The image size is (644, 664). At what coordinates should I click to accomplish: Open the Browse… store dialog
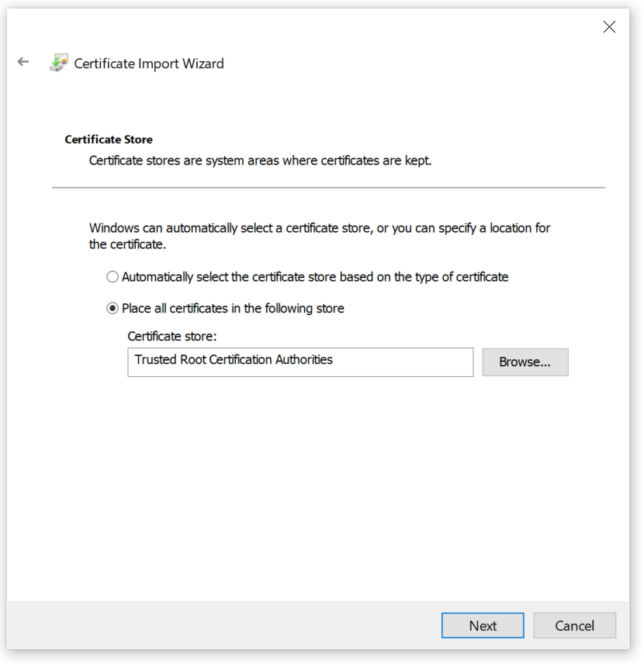[x=525, y=362]
